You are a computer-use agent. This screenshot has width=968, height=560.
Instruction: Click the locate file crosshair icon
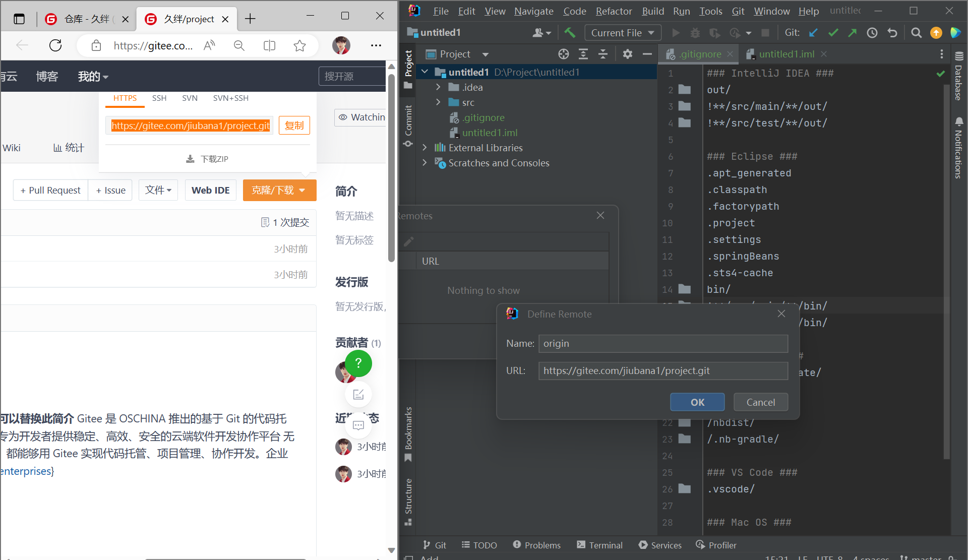pos(564,54)
